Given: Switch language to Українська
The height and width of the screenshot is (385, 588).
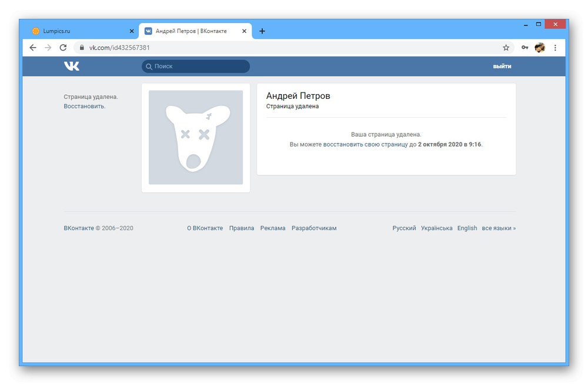Looking at the screenshot, I should (x=436, y=228).
